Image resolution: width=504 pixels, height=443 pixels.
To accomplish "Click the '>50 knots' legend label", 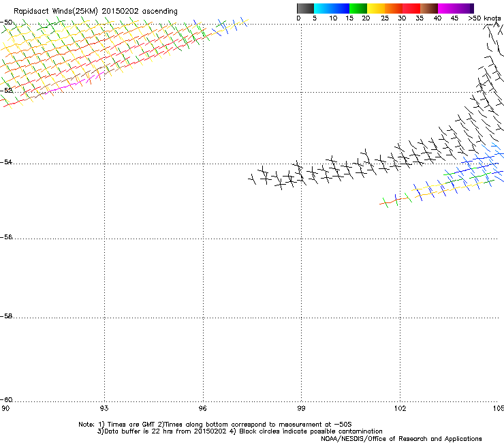I will click(x=484, y=18).
